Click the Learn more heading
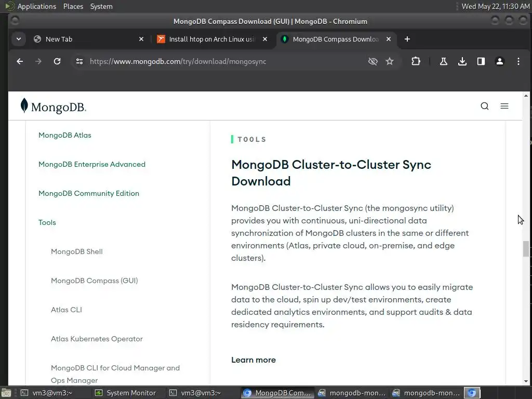The width and height of the screenshot is (532, 399). click(254, 360)
